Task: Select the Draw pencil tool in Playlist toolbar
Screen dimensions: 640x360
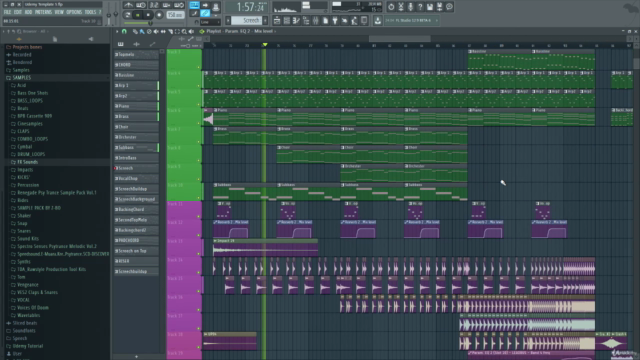Action: point(135,31)
